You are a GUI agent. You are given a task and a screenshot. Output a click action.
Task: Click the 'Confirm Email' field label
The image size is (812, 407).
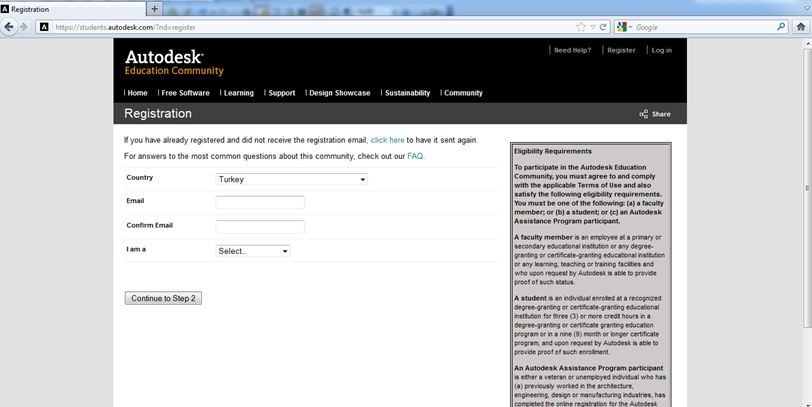[150, 225]
